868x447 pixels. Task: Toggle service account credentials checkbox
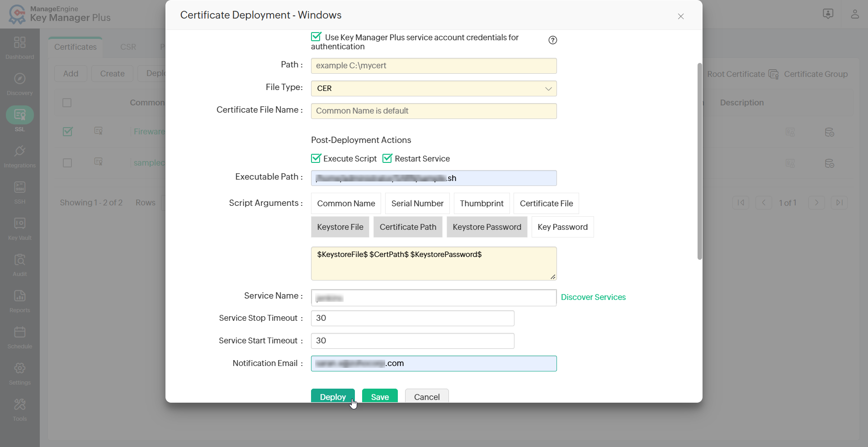click(x=316, y=37)
